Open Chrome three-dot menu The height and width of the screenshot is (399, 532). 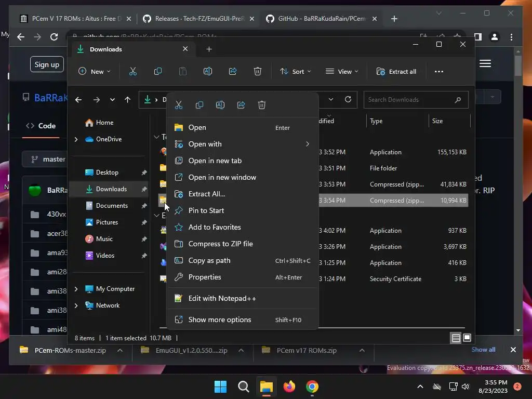point(511,37)
